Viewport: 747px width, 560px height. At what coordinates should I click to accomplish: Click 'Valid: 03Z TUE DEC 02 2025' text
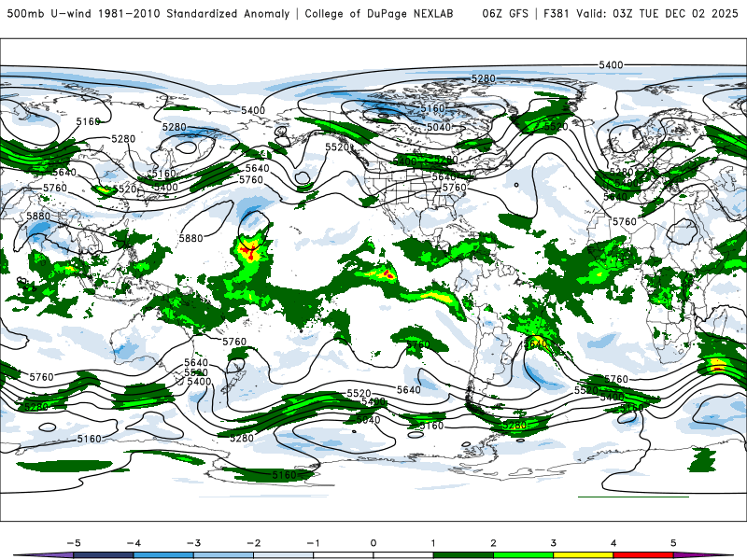pyautogui.click(x=657, y=14)
